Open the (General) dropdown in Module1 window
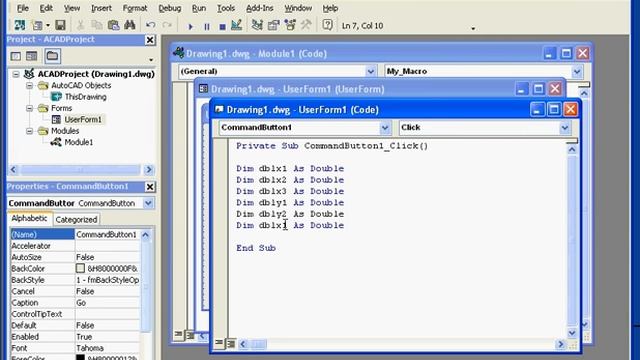The width and height of the screenshot is (640, 360). (x=370, y=72)
